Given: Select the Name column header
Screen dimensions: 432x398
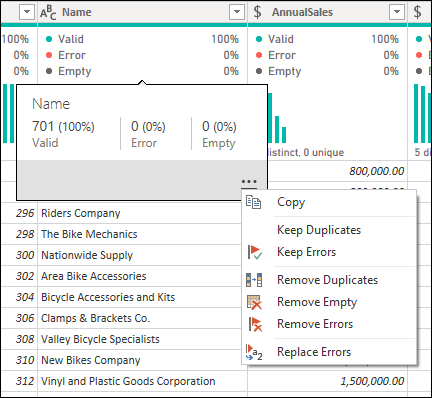Looking at the screenshot, I should pos(143,12).
